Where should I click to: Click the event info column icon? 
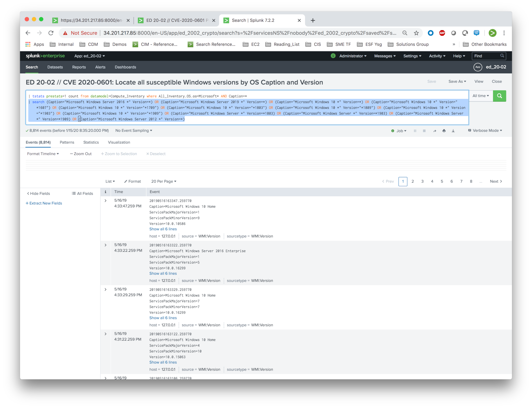point(105,192)
